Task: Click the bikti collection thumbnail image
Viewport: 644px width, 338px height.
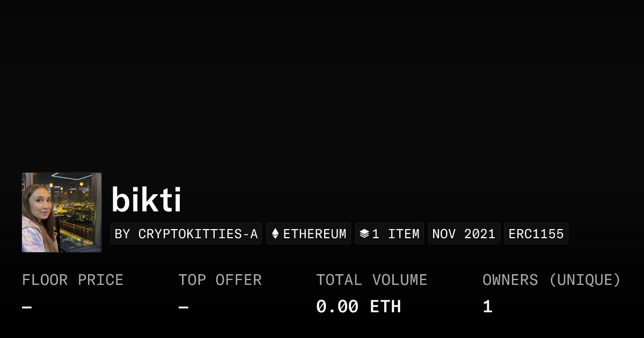Action: pos(62,212)
